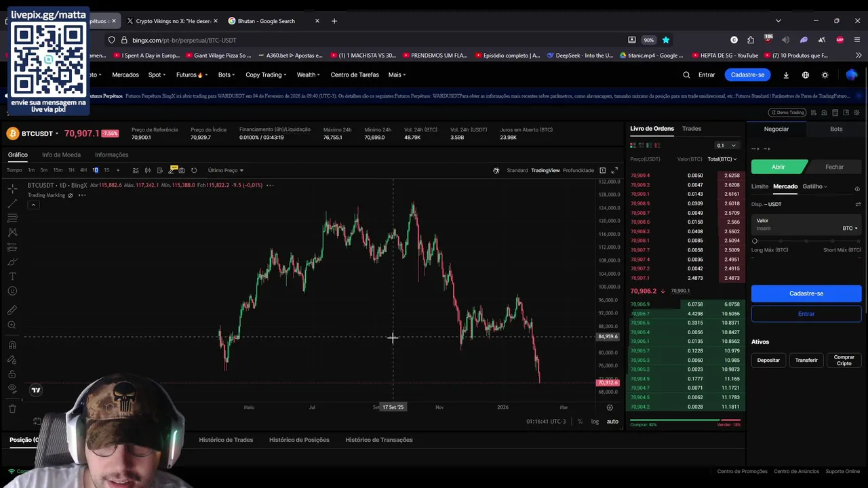Open the Copy Trading menu

pyautogui.click(x=266, y=75)
